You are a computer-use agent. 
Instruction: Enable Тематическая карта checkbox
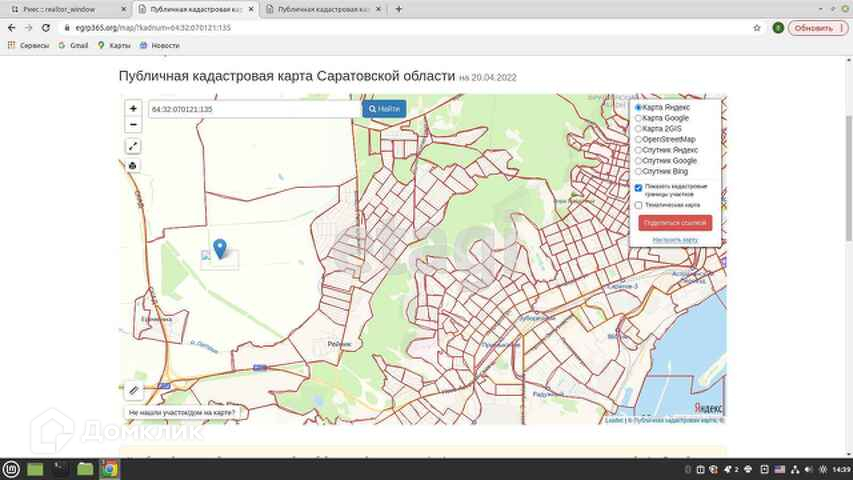[639, 205]
